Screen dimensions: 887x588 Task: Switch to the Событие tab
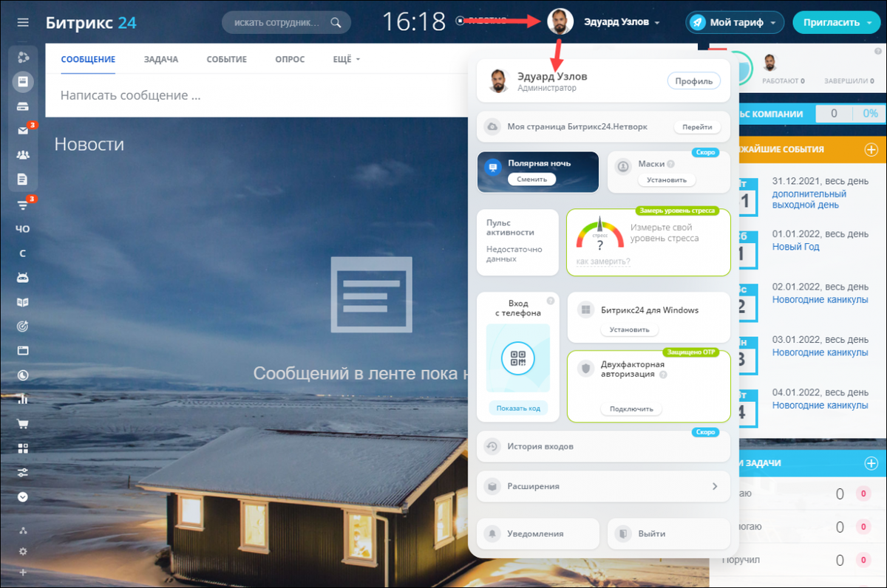pos(227,59)
